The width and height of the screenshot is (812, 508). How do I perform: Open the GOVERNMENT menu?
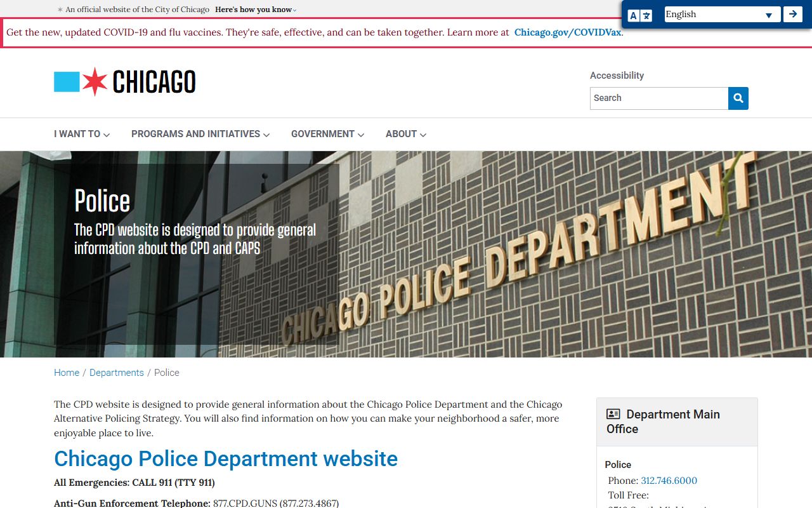coord(327,134)
